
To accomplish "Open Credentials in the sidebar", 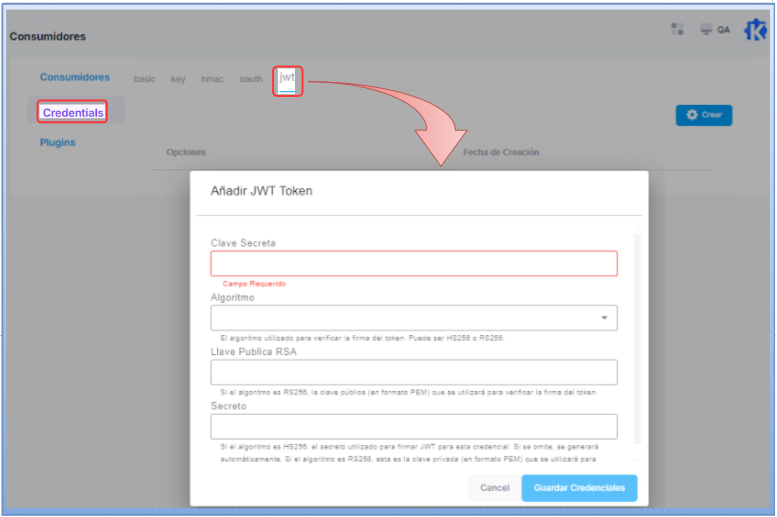I will click(73, 113).
